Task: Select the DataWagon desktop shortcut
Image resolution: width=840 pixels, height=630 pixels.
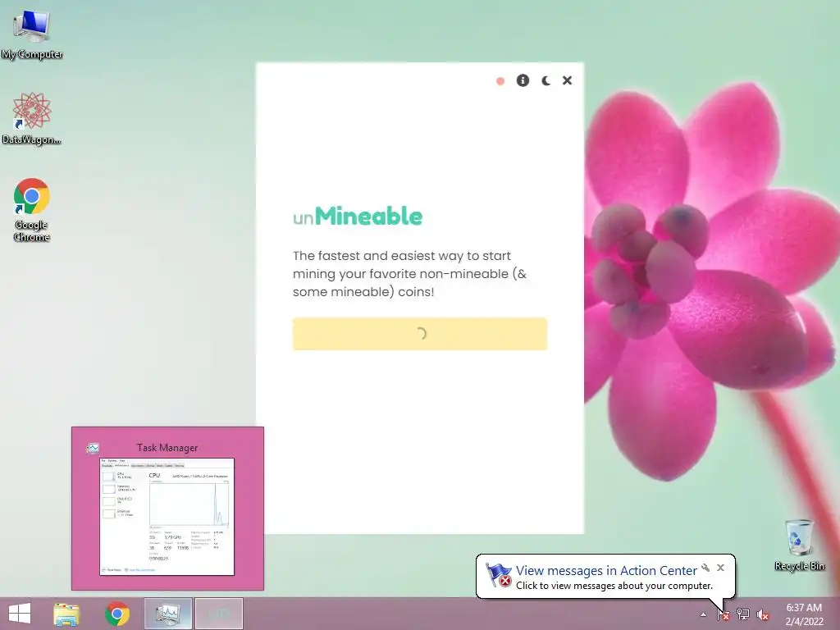Action: [x=32, y=118]
